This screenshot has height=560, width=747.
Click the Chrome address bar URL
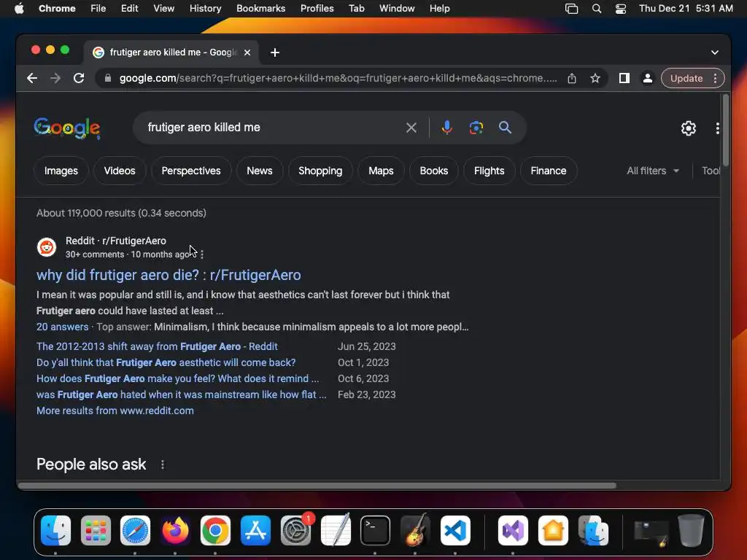coord(338,78)
